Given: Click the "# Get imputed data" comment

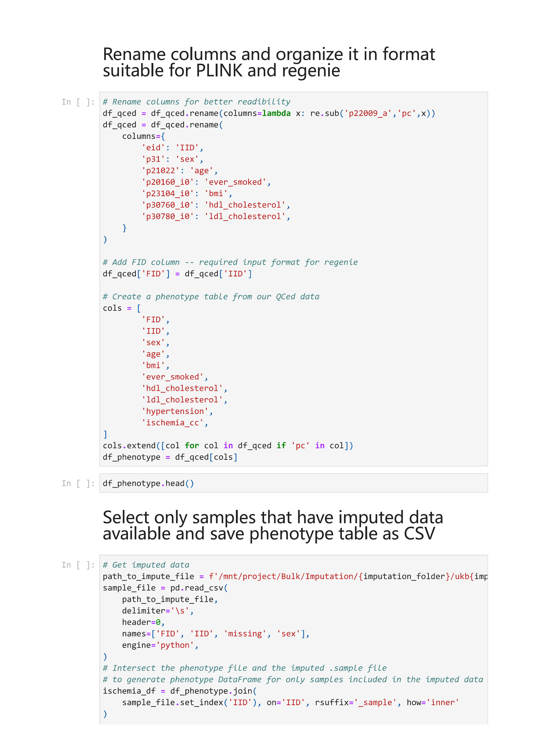Looking at the screenshot, I should [146, 565].
